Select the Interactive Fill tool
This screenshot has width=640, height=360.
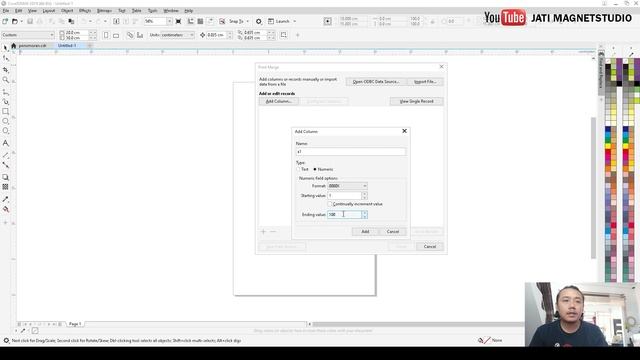(x=5, y=209)
